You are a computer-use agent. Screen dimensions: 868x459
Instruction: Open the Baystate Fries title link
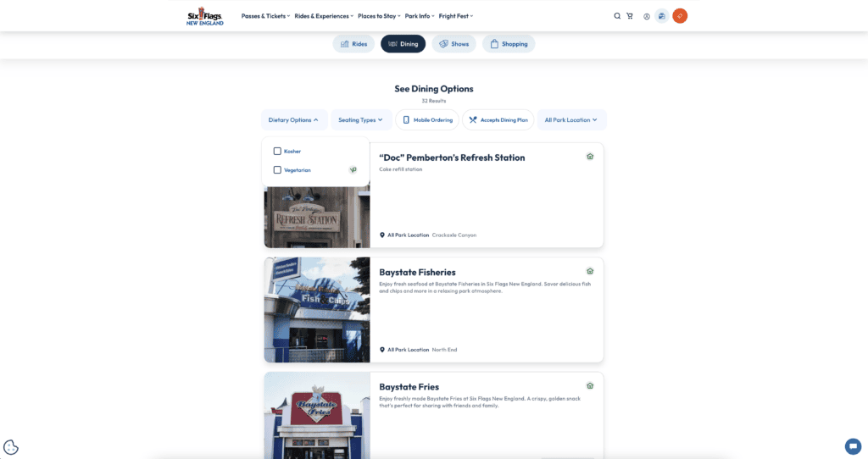click(x=409, y=386)
